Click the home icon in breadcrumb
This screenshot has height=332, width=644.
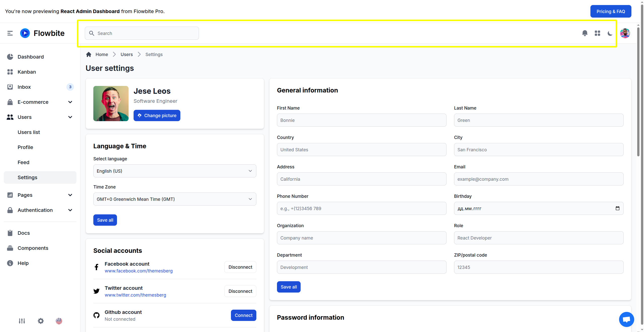[x=89, y=55]
